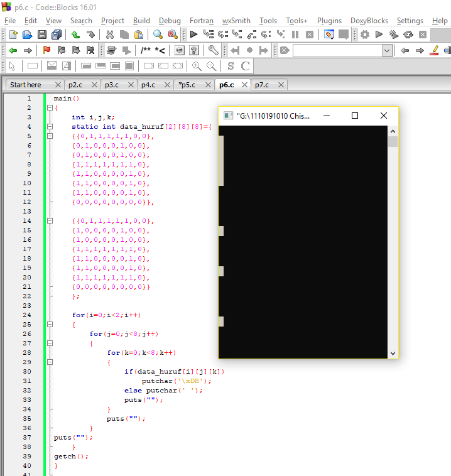Undo the last edit

click(75, 35)
